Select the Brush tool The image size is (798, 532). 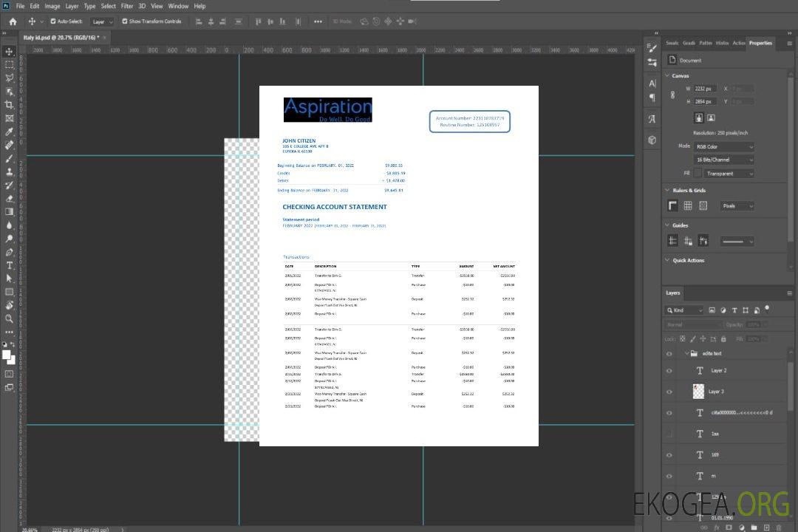tap(9, 158)
